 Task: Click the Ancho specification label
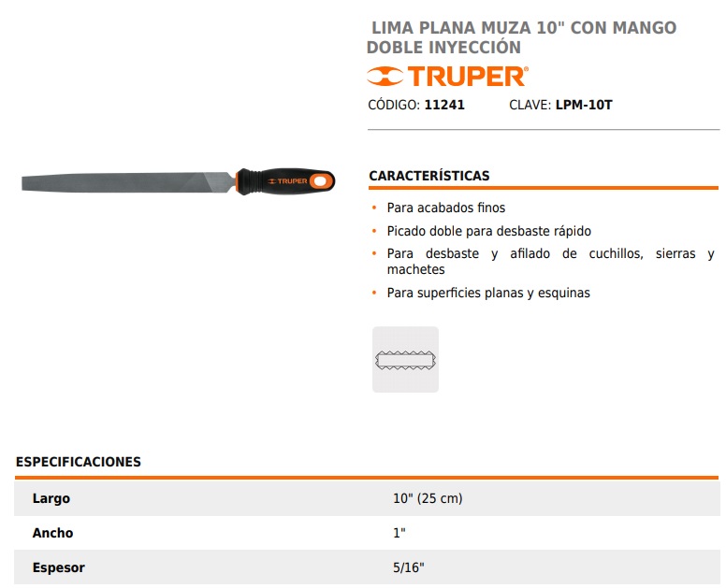pyautogui.click(x=52, y=533)
